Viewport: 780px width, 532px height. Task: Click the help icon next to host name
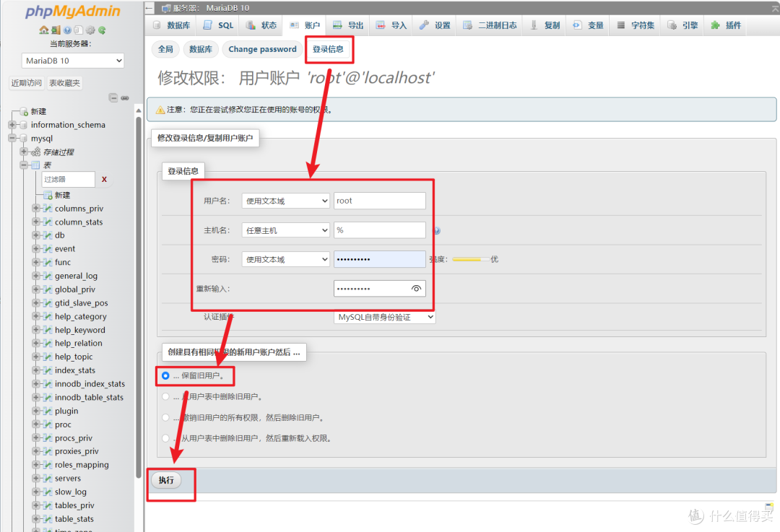[x=437, y=231]
